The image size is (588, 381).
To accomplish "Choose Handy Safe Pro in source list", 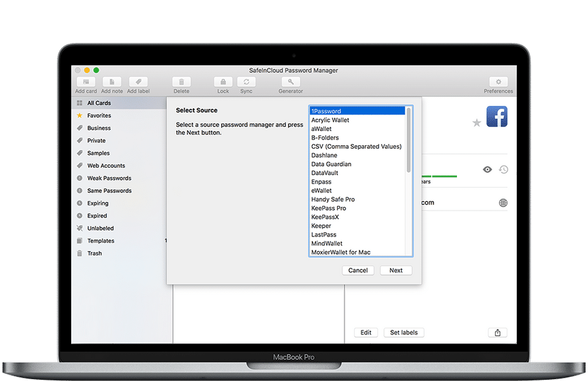I will tap(357, 199).
